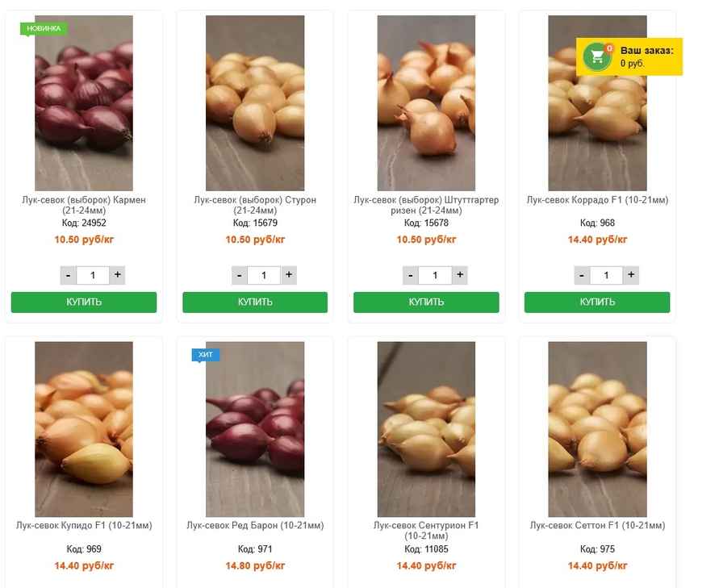Buy Штуттгартер ризен with КУПИТЬ button
The height and width of the screenshot is (588, 719).
[426, 302]
